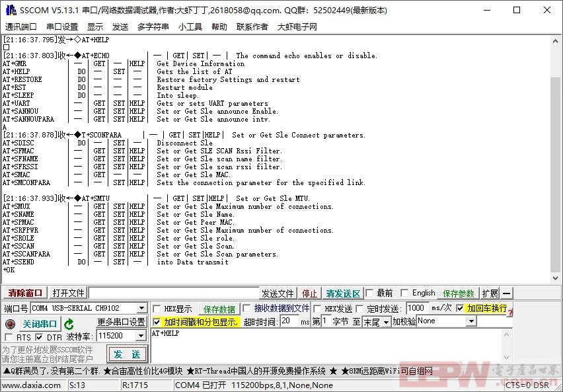Screen dimensions: 563x392
Task: Click the receive window scroll up arrow
Action: pos(555,41)
